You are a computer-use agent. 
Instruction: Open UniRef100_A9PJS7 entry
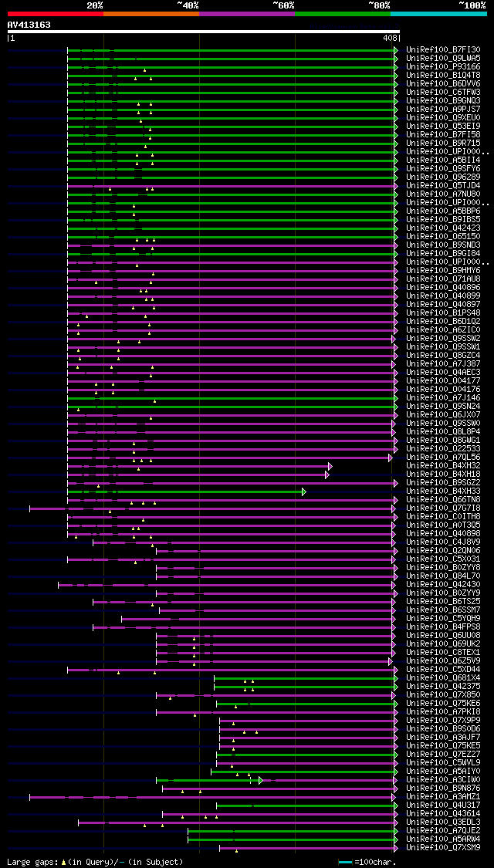click(443, 109)
